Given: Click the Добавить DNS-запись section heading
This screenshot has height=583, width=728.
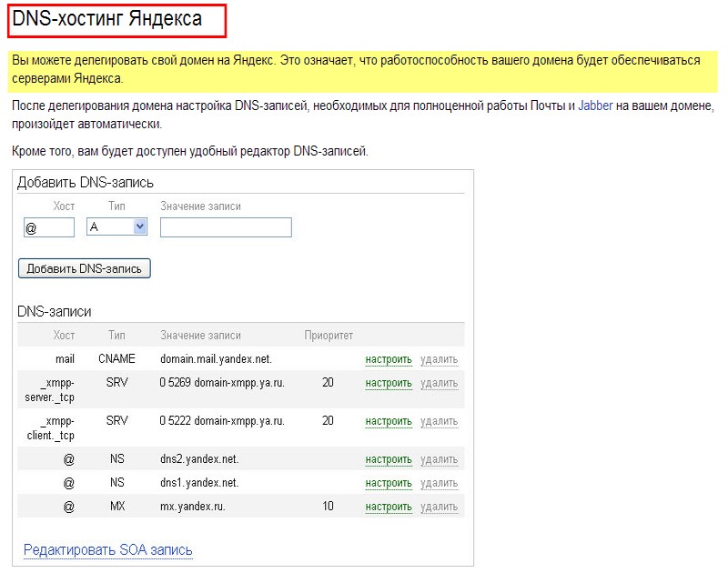Looking at the screenshot, I should pyautogui.click(x=86, y=183).
